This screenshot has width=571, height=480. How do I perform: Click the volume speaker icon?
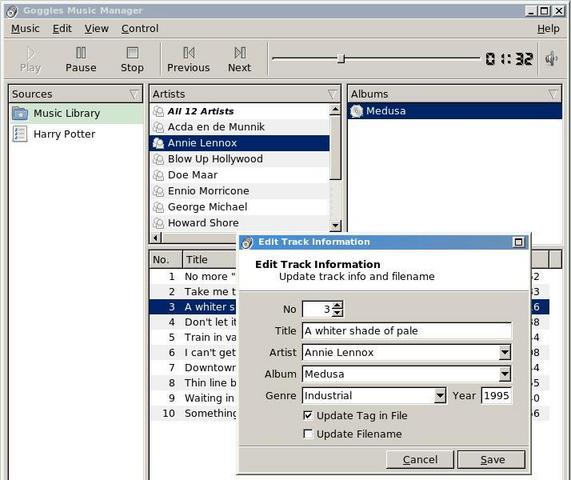pos(551,59)
